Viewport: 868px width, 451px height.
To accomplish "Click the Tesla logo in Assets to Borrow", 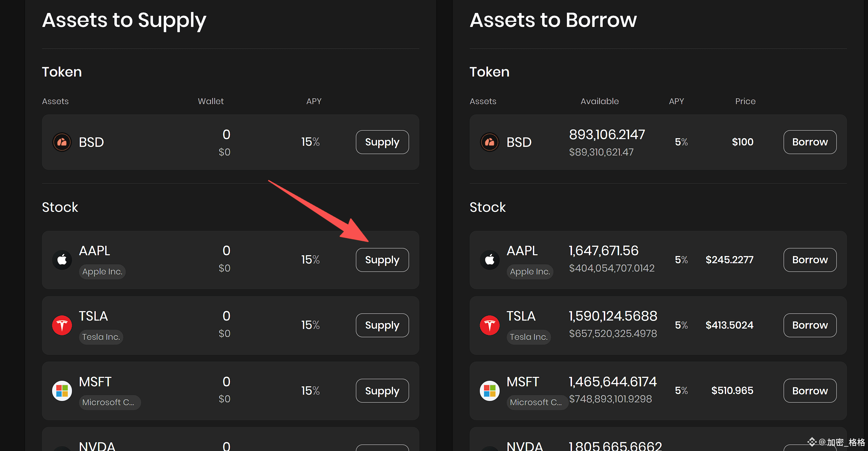I will coord(490,325).
